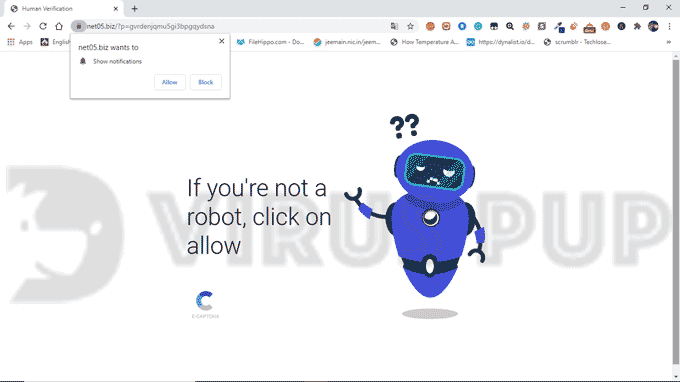The image size is (680, 382).
Task: Open the orange cookie extension
Action: (430, 26)
